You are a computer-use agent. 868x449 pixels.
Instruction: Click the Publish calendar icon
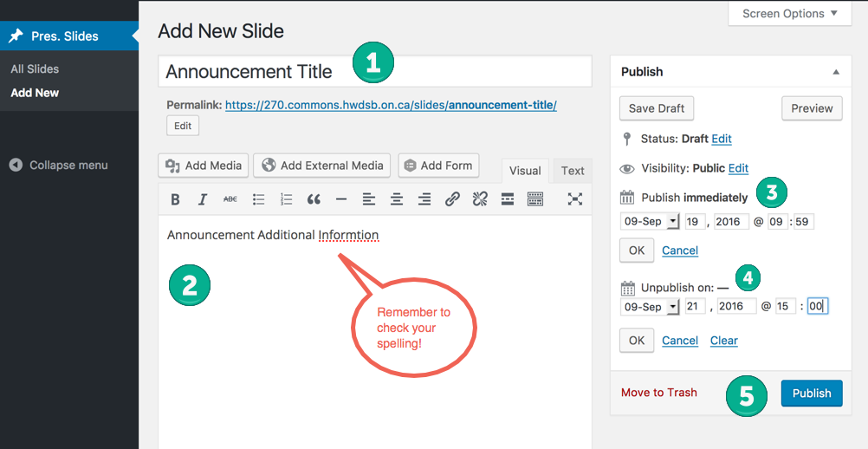(x=626, y=197)
